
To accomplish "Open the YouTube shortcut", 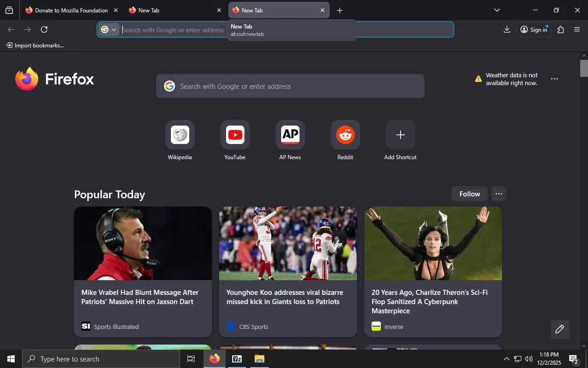I will click(235, 140).
